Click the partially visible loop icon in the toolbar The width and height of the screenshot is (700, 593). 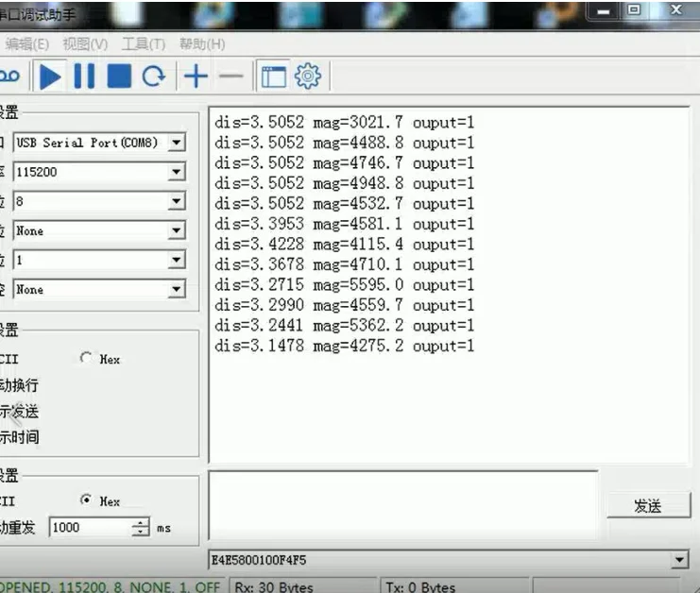(9, 76)
